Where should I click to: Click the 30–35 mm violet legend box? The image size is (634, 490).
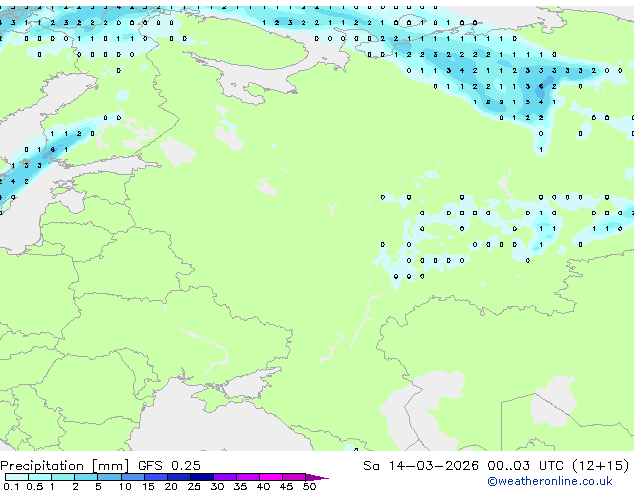click(225, 477)
